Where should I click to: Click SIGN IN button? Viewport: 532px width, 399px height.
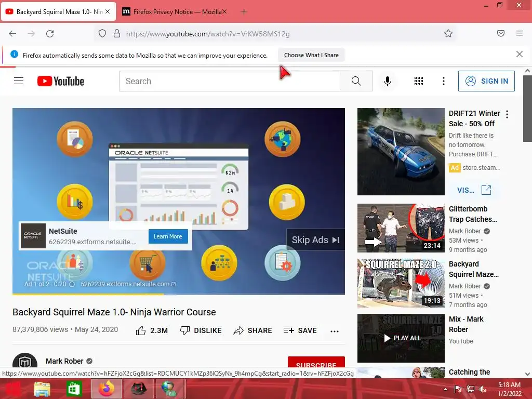pos(486,81)
